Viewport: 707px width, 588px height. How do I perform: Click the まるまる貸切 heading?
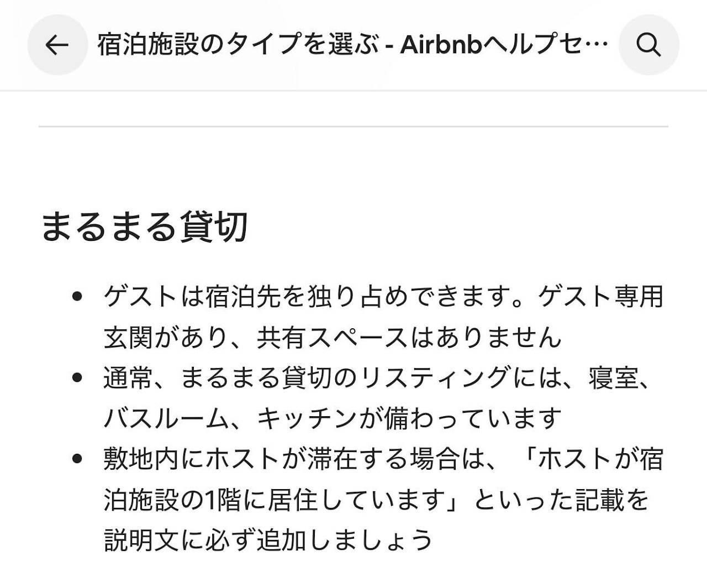[144, 227]
